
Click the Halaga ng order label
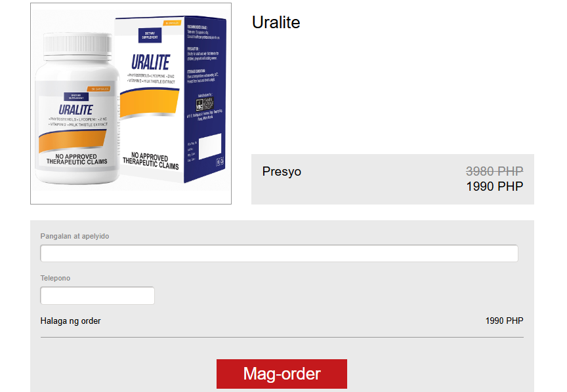[x=70, y=321]
